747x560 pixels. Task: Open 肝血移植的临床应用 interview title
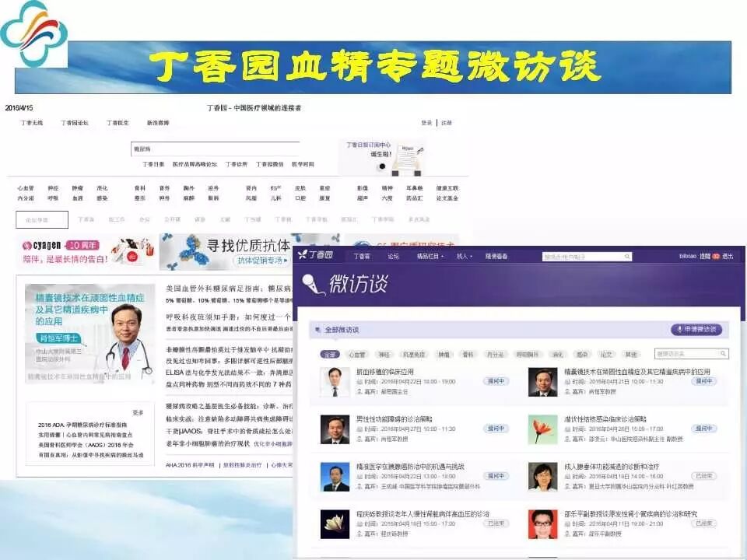click(384, 372)
